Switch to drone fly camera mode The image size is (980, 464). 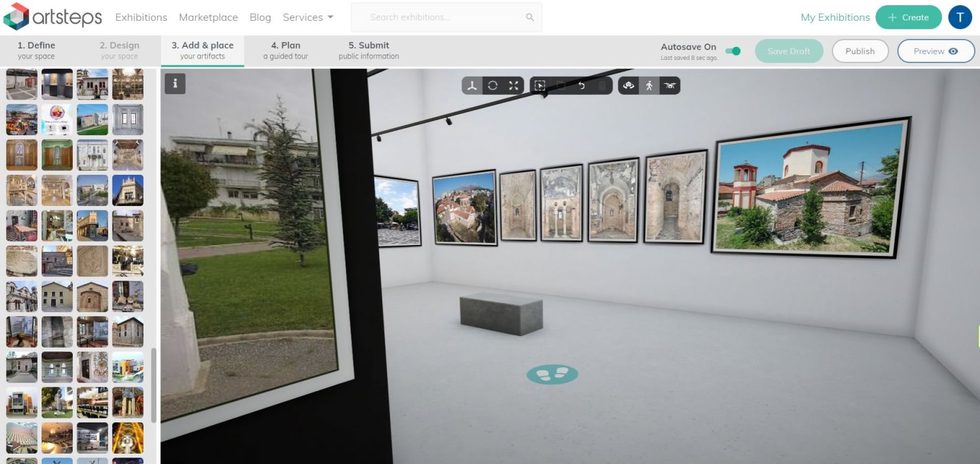point(670,86)
